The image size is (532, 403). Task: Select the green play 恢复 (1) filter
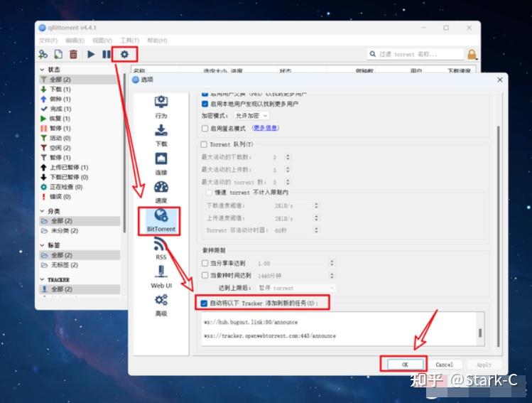tap(60, 119)
